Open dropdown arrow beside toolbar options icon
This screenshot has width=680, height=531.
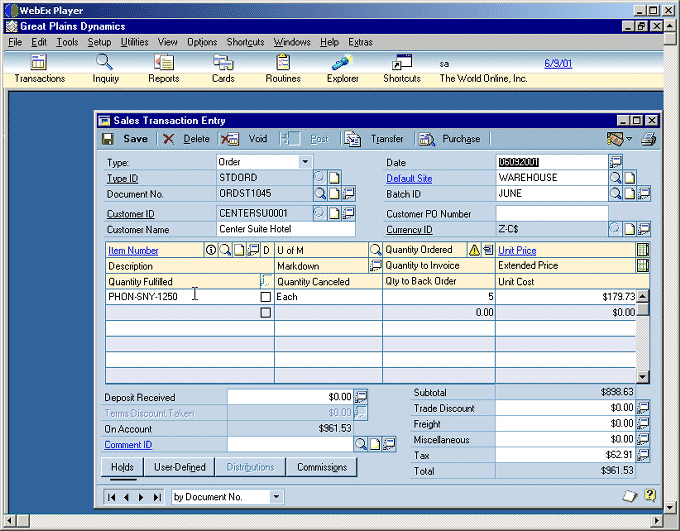click(x=629, y=139)
